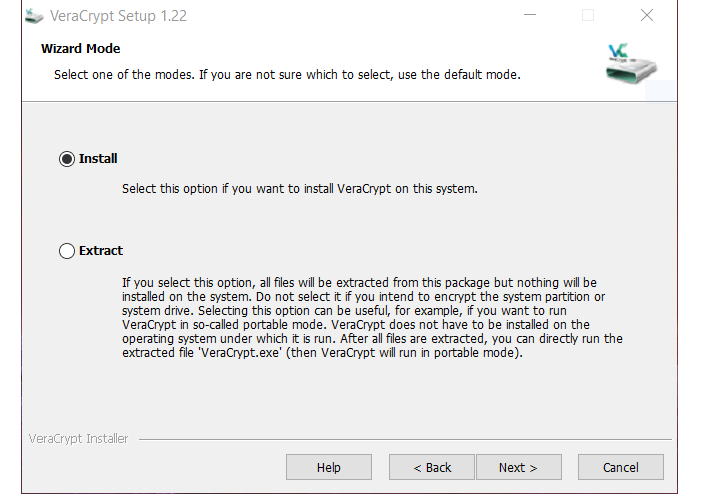
Task: Click the VeraCrypt drive logo in header
Action: (632, 62)
